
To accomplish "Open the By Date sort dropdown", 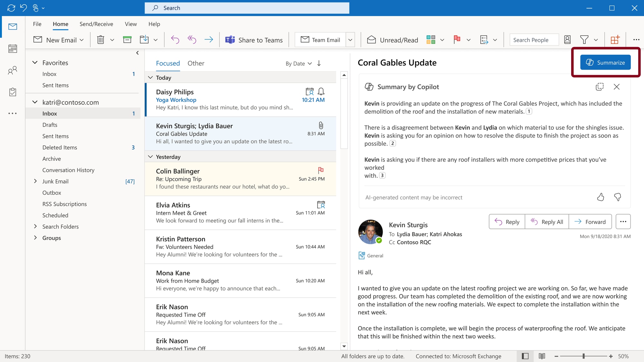I will coord(299,63).
